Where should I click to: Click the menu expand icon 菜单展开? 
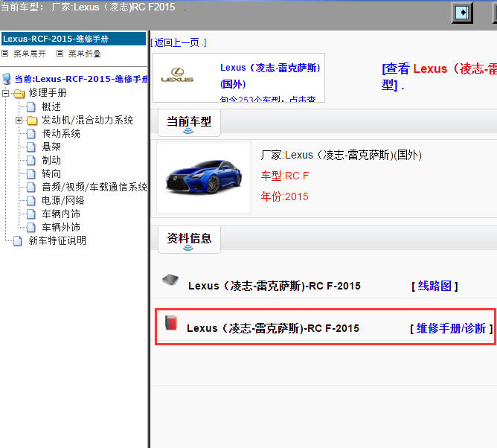tap(4, 54)
